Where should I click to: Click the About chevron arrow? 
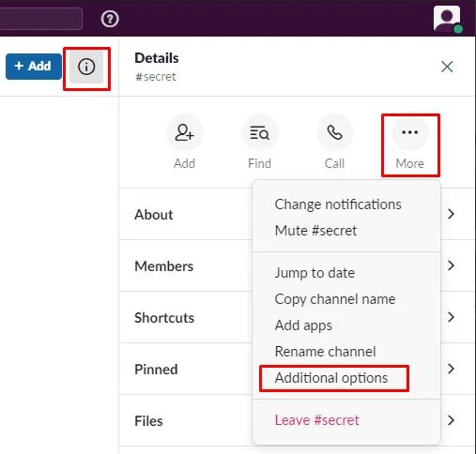tap(451, 214)
